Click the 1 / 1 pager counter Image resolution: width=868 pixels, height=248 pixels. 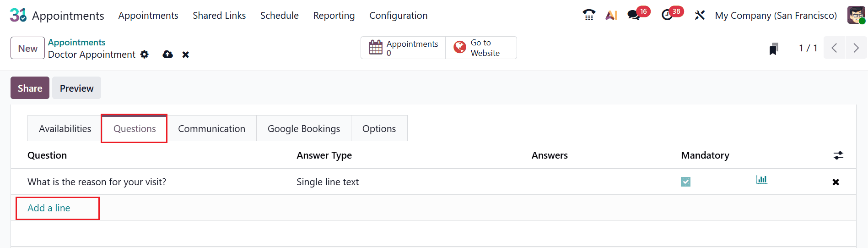808,48
